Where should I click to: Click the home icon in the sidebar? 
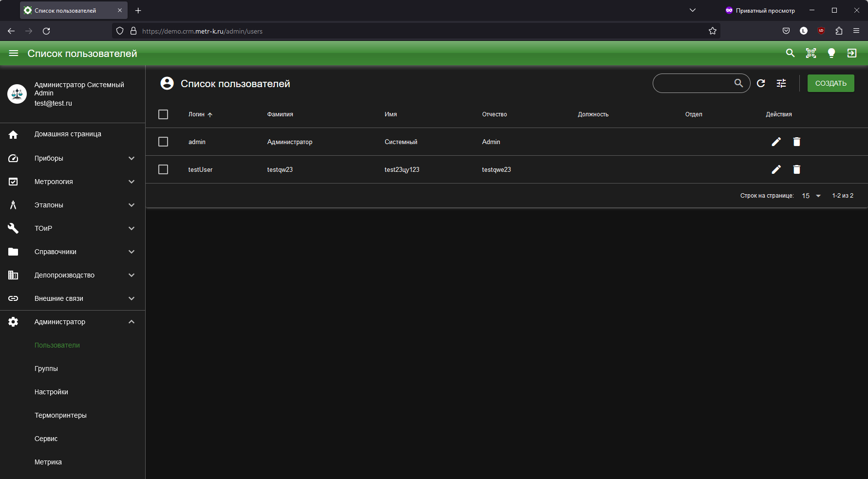[x=13, y=134]
